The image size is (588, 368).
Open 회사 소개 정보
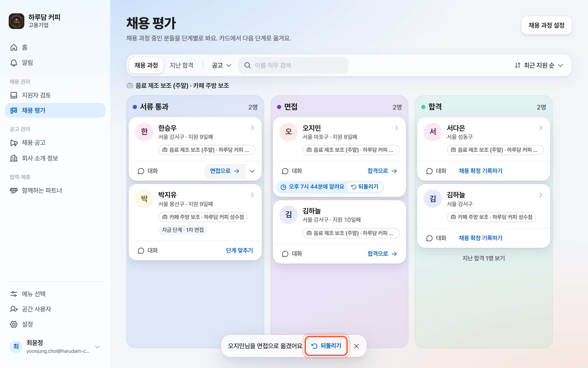tap(55, 158)
